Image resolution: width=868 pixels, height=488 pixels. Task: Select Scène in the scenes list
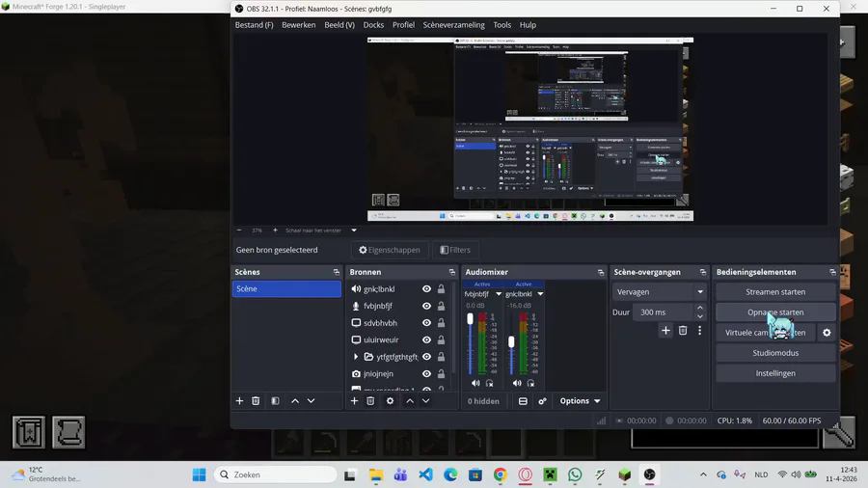286,288
